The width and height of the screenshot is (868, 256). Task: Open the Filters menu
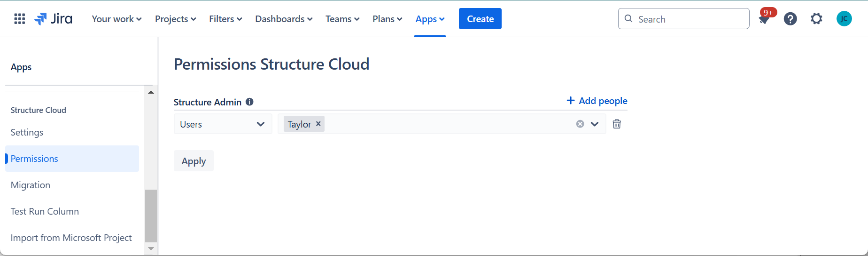pos(225,19)
